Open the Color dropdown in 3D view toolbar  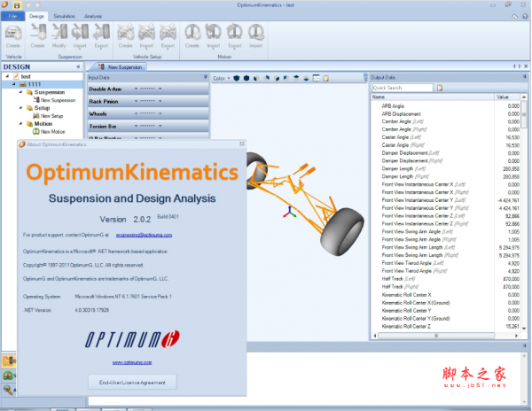click(x=223, y=78)
